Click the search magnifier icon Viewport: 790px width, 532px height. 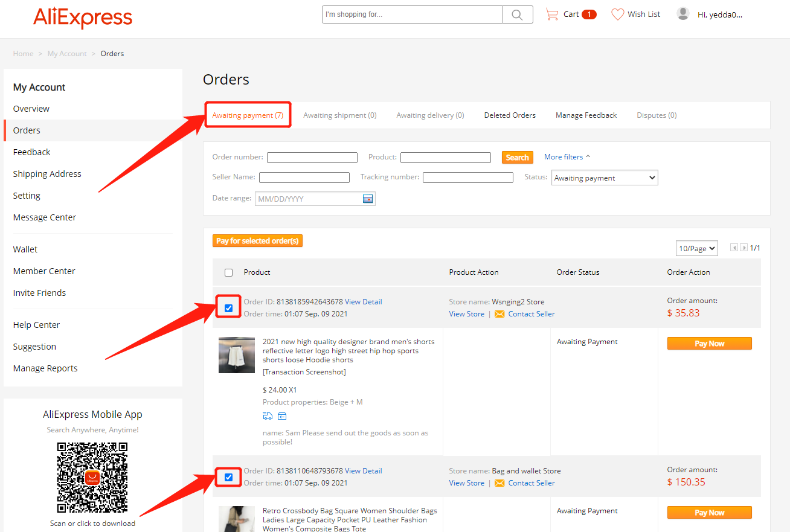coord(517,14)
